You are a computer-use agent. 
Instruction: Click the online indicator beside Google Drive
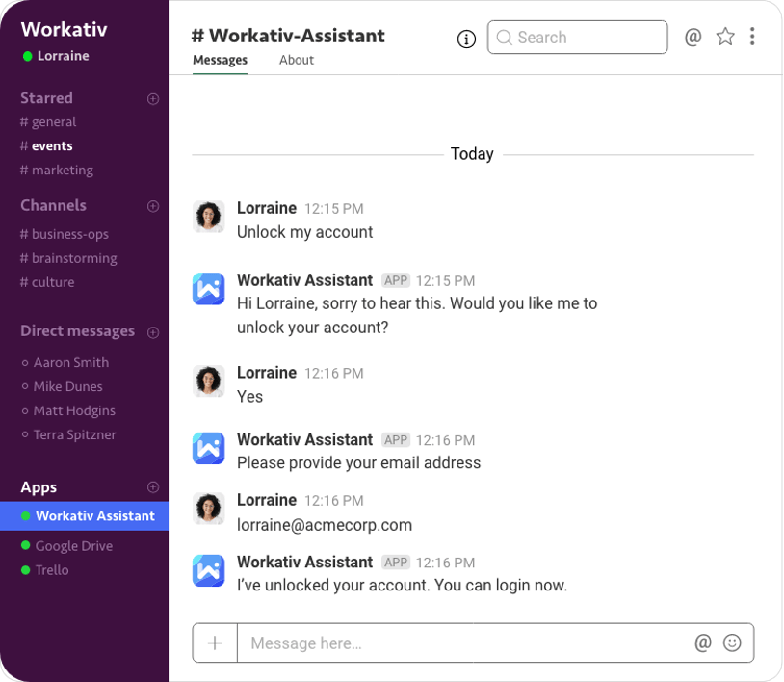coord(23,545)
